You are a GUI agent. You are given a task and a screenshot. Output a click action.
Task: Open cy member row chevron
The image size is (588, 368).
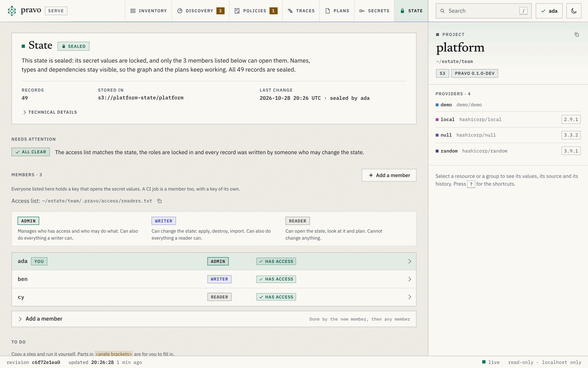[409, 297]
